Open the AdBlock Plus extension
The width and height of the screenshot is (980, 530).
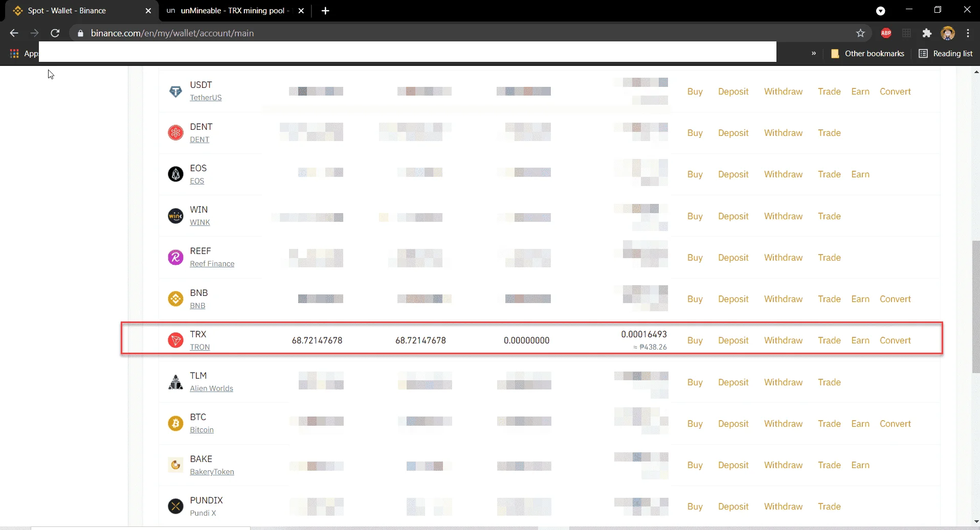886,33
